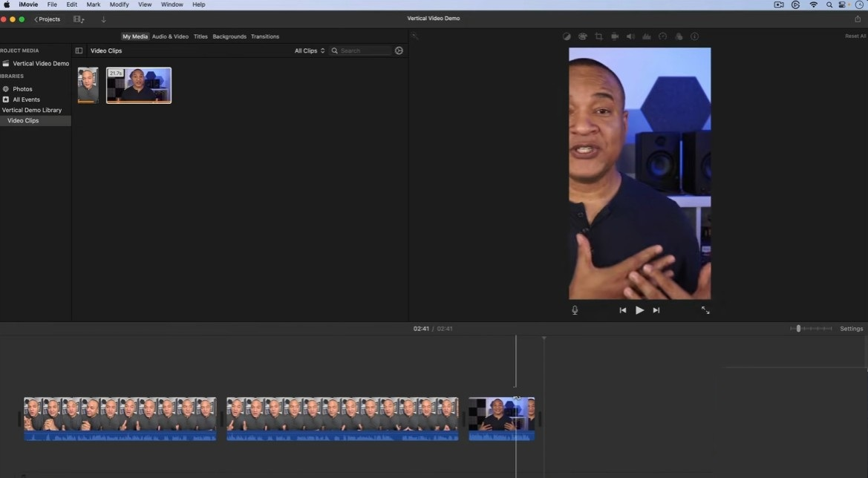Viewport: 868px width, 478px height.
Task: Click the Enhance magic wand icon
Action: point(414,36)
